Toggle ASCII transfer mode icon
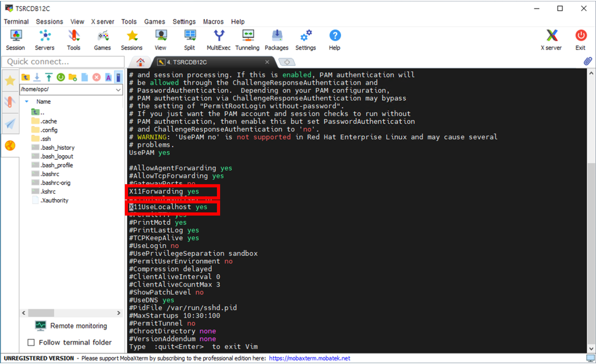This screenshot has height=364, width=596. [x=108, y=77]
